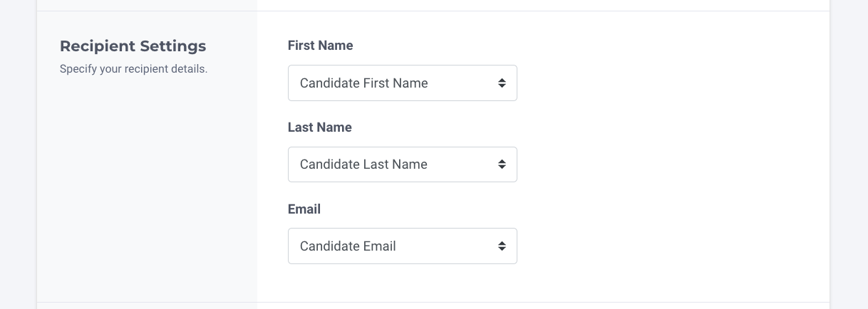Click empty white space right of Last Name dropdown
The image size is (868, 309).
click(670, 164)
